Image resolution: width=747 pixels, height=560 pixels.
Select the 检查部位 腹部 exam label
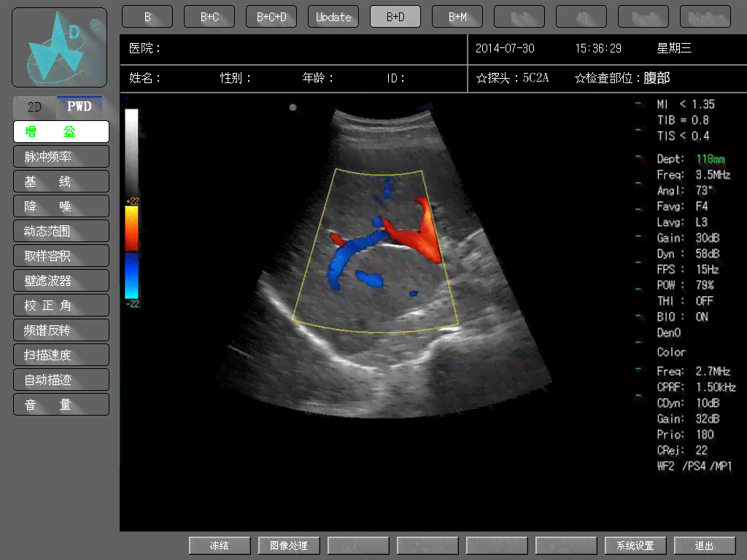tap(622, 78)
